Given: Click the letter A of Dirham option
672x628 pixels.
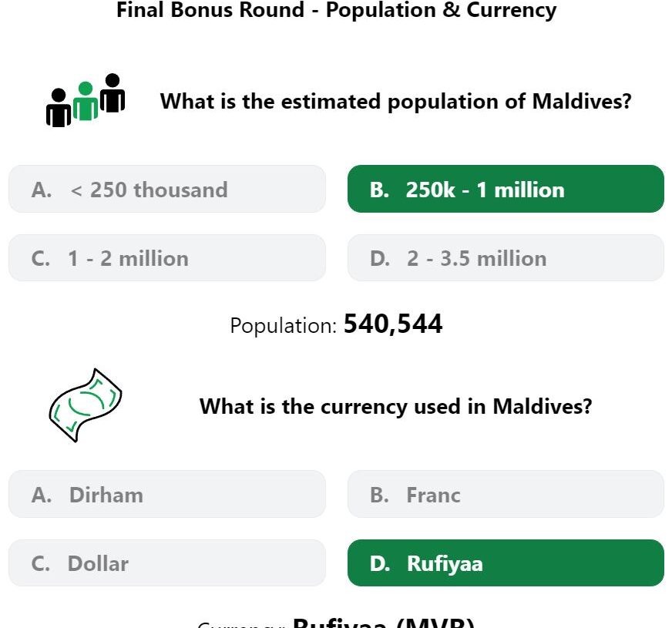Looking at the screenshot, I should pyautogui.click(x=42, y=495).
